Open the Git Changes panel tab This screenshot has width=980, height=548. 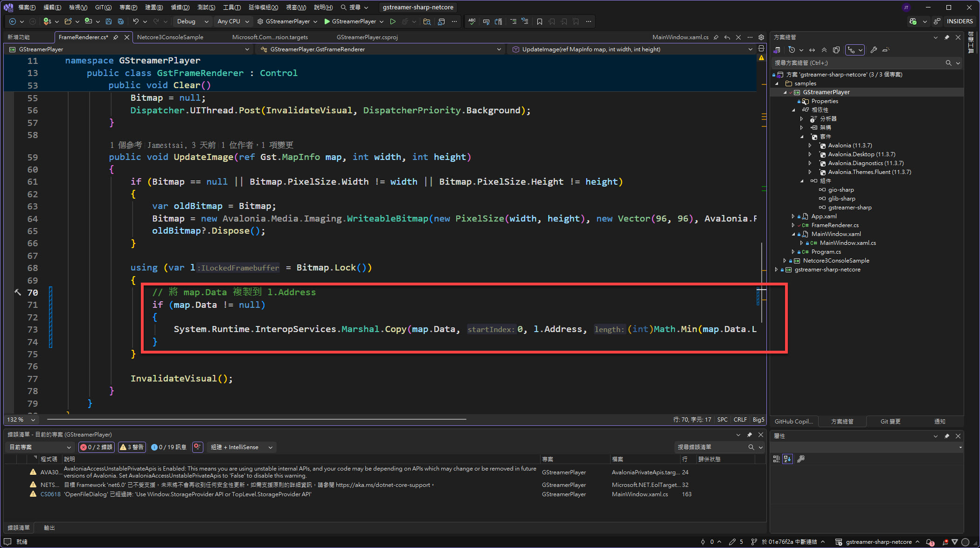click(890, 421)
